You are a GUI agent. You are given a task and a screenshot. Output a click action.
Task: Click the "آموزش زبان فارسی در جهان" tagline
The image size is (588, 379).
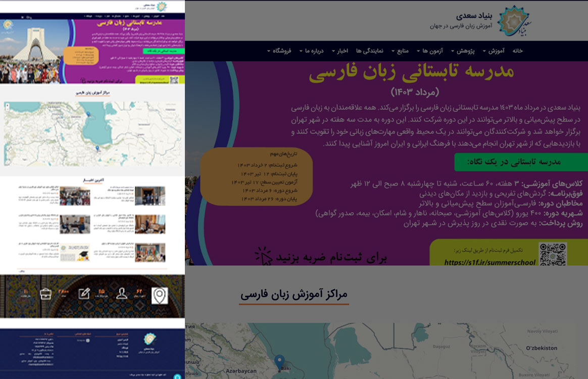461,26
